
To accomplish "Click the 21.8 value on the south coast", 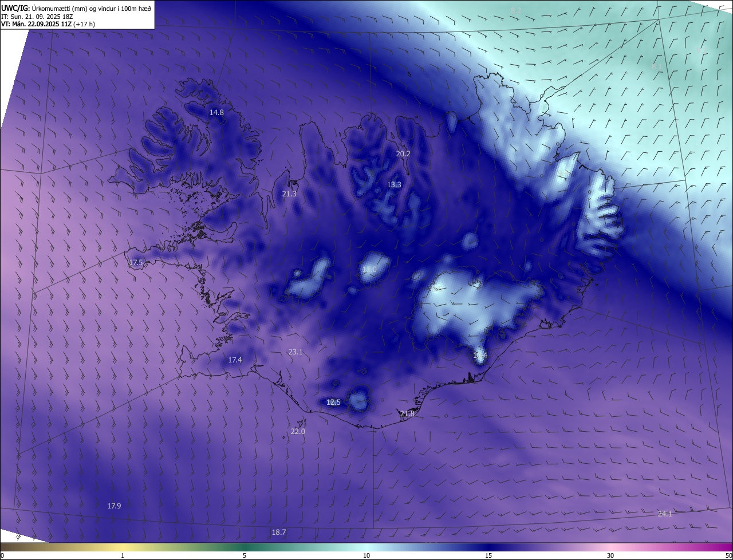I will pos(407,414).
